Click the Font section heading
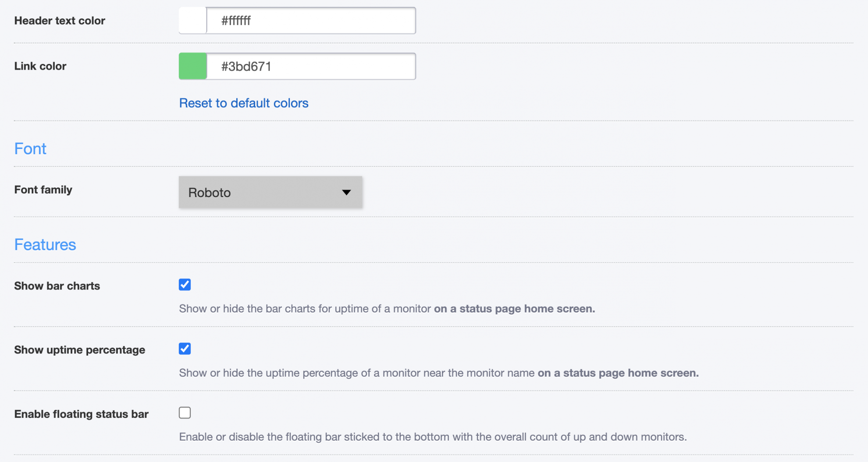Screen dimensions: 868x462 tap(30, 148)
